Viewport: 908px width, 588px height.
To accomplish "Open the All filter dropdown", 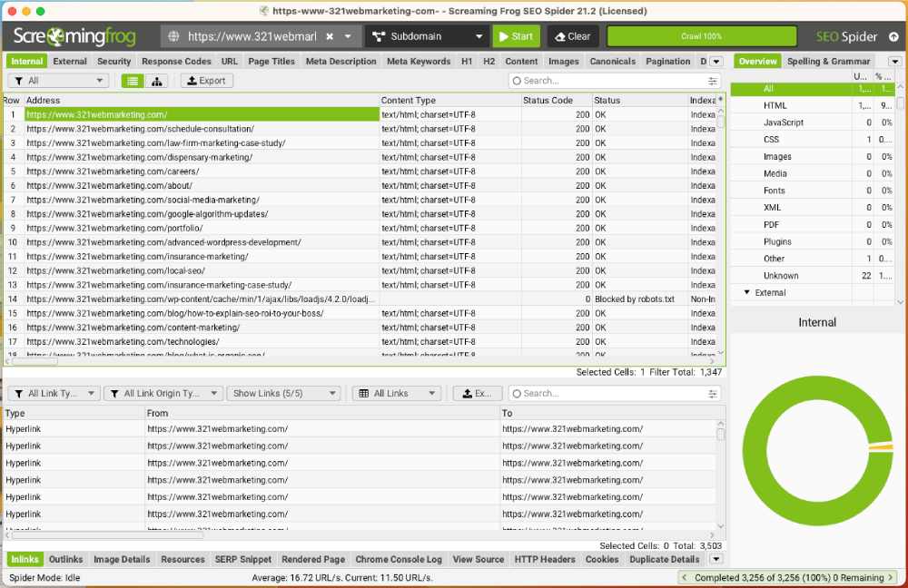I will pos(58,81).
